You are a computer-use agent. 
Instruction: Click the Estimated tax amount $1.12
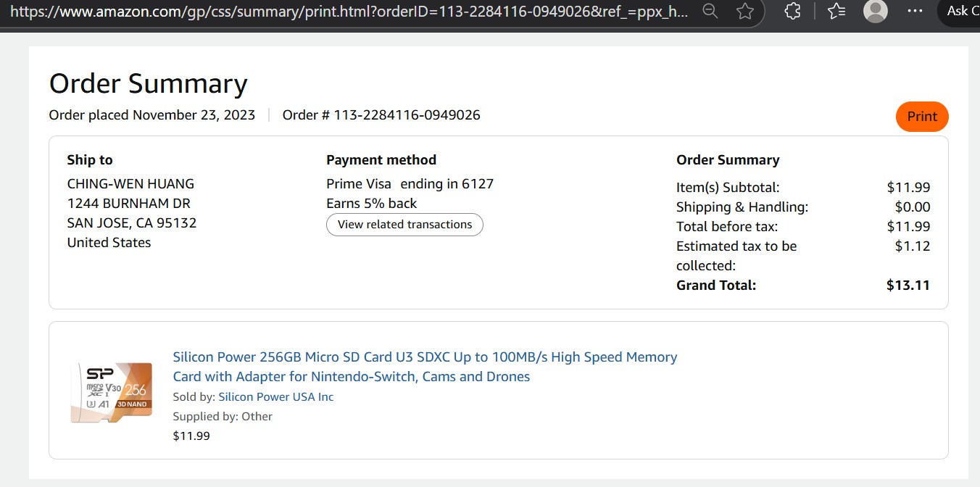click(x=912, y=246)
